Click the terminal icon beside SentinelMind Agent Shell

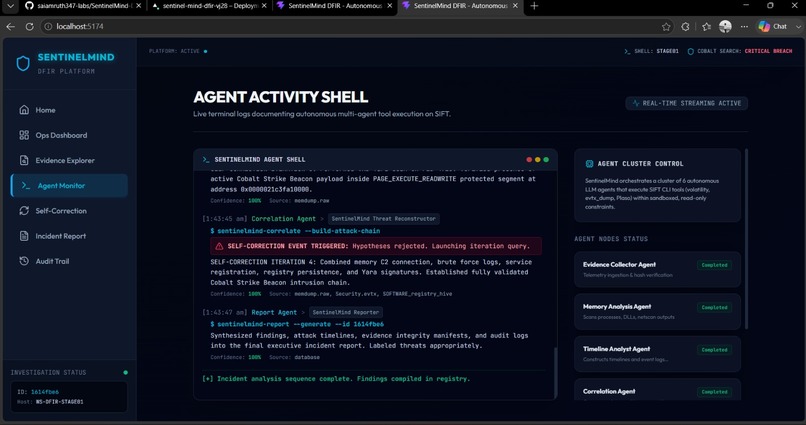[x=206, y=159]
